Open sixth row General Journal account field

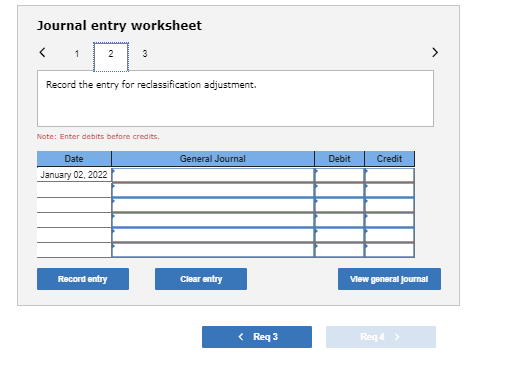[213, 250]
